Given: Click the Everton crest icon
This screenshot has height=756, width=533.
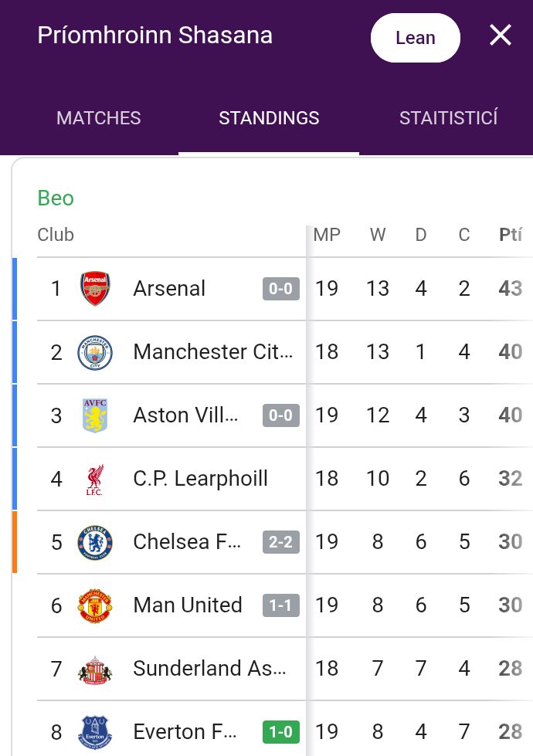Looking at the screenshot, I should tap(95, 732).
